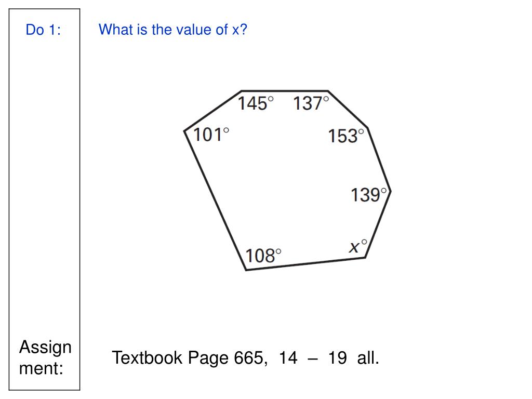Click the 108° angle label
The image size is (532, 399).
pos(263,256)
